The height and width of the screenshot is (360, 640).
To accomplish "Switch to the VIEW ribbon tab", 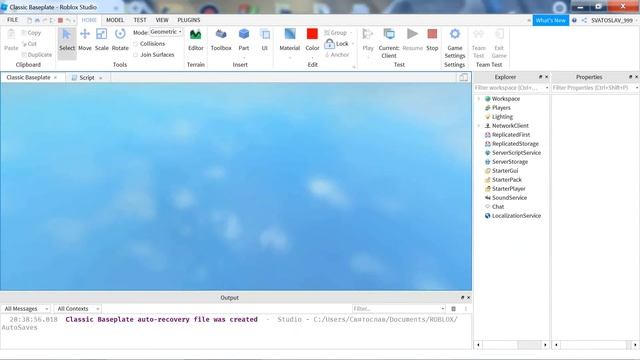I will (x=162, y=20).
